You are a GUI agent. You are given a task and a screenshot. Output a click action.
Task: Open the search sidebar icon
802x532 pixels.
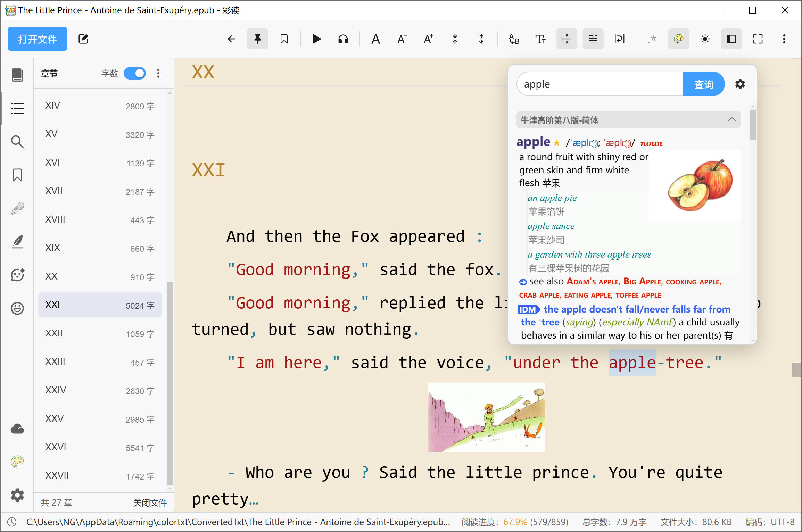17,141
